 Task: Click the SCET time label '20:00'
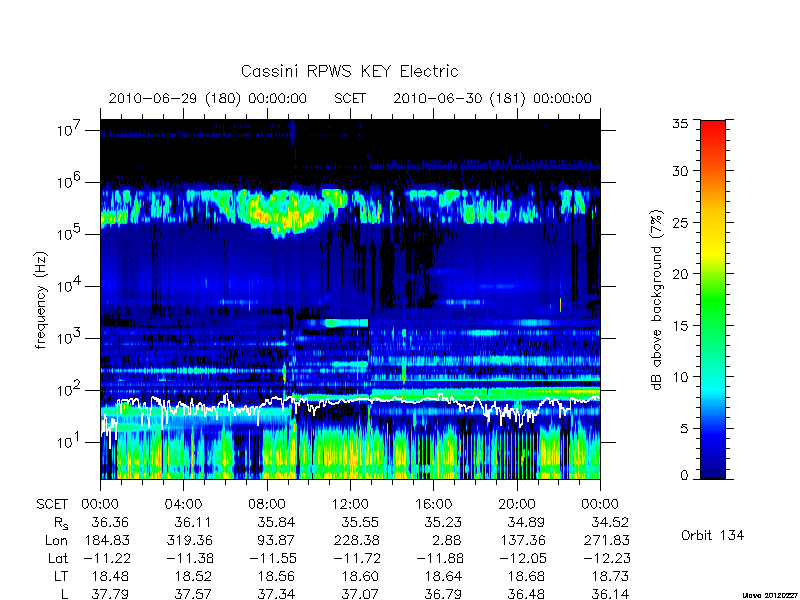[517, 504]
